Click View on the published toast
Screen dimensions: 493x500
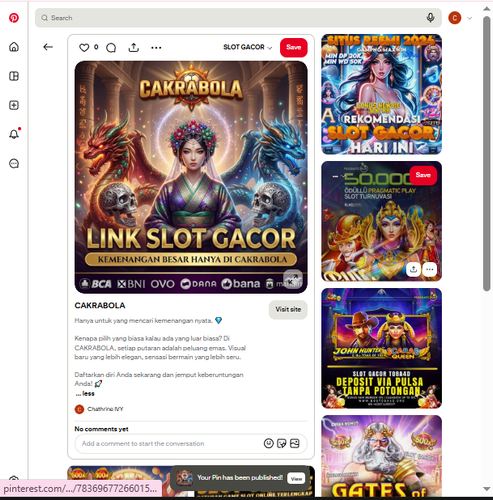point(296,479)
